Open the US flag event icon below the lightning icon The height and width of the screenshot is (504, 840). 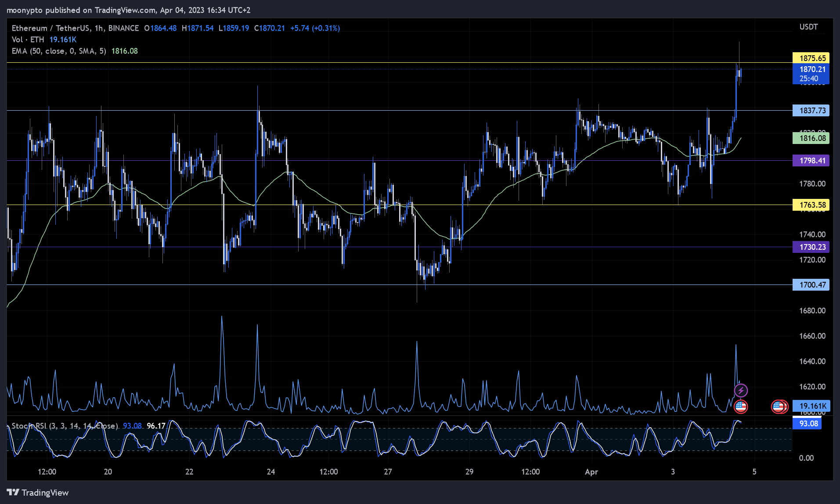coord(741,407)
